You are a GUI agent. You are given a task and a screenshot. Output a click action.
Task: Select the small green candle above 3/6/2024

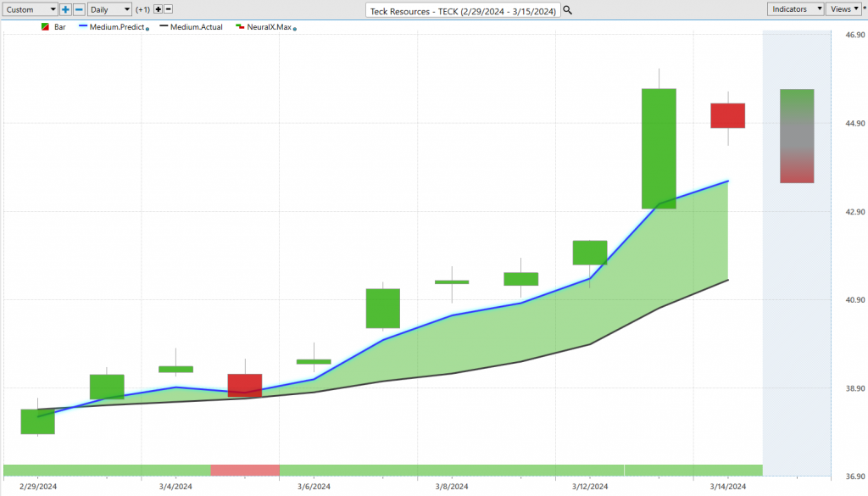pos(314,361)
